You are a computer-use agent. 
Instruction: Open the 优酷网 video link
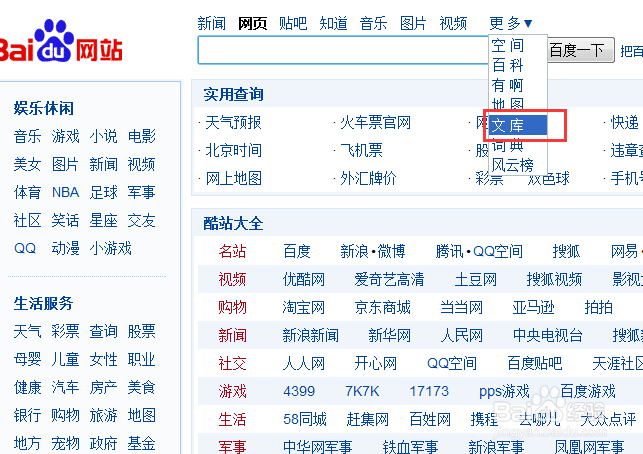(303, 280)
